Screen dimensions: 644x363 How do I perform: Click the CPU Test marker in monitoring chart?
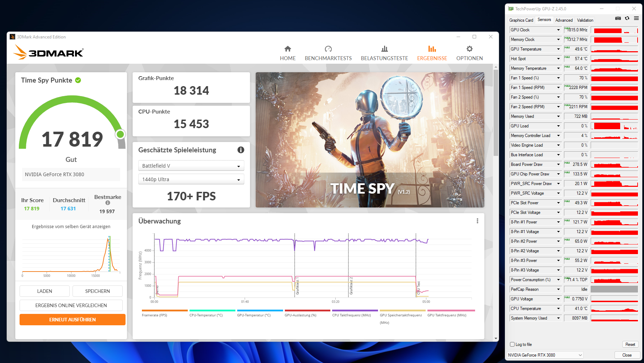click(419, 288)
